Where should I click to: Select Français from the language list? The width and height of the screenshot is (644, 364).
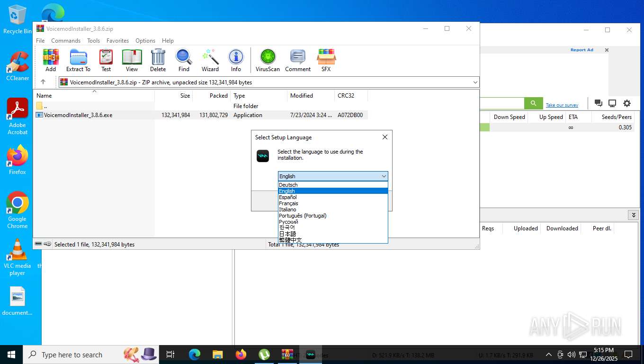coord(333,203)
